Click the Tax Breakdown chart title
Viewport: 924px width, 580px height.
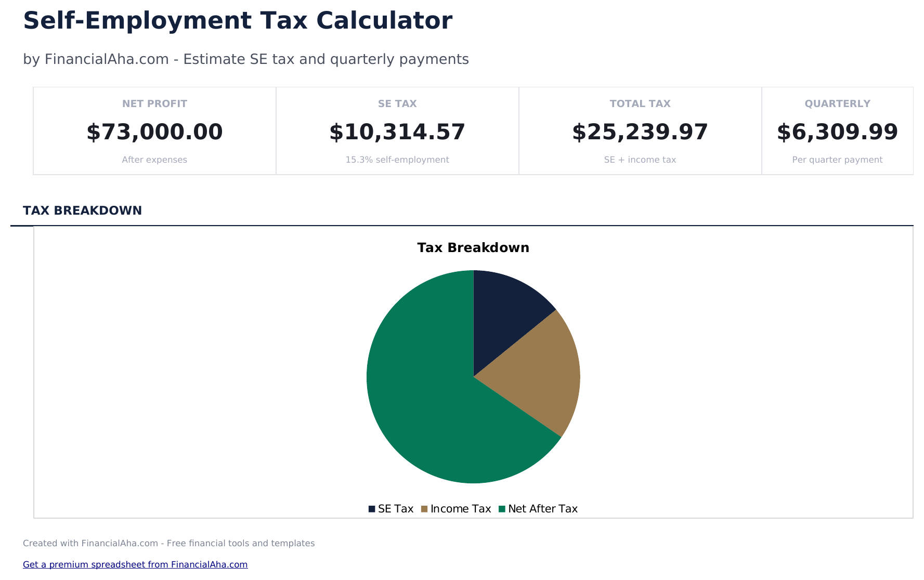pos(473,248)
